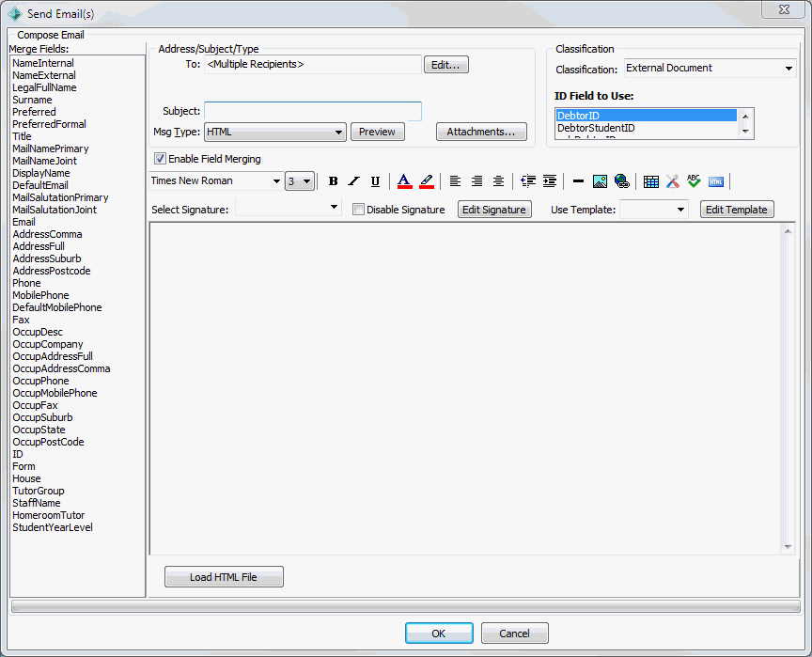Open Use Template dropdown
This screenshot has width=812, height=657.
click(x=653, y=210)
